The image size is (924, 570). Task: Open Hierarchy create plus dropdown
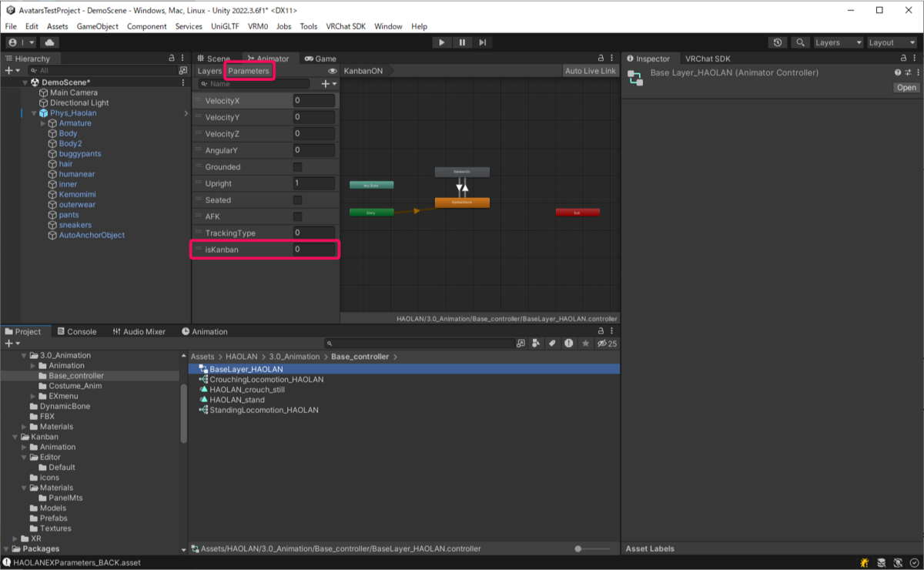[x=11, y=70]
